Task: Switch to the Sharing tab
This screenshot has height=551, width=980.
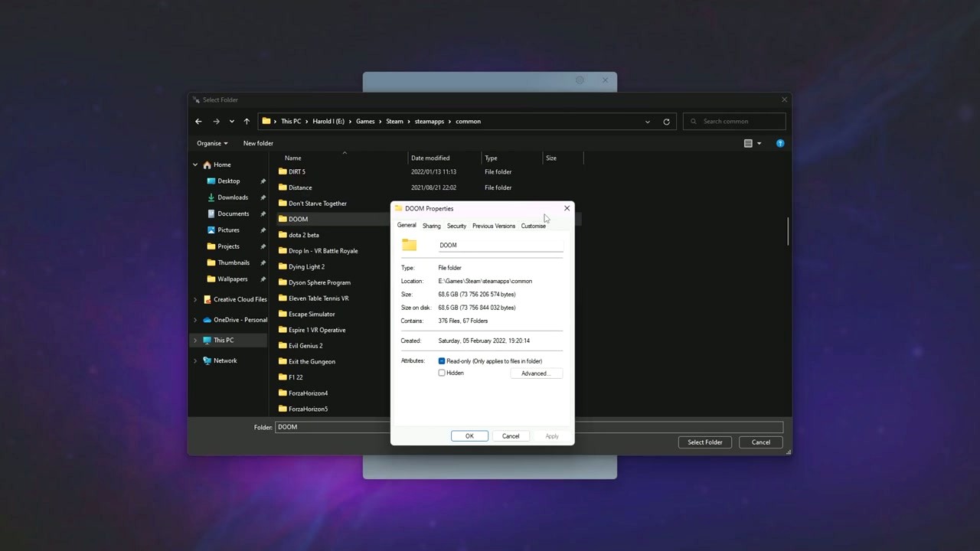Action: [x=431, y=226]
